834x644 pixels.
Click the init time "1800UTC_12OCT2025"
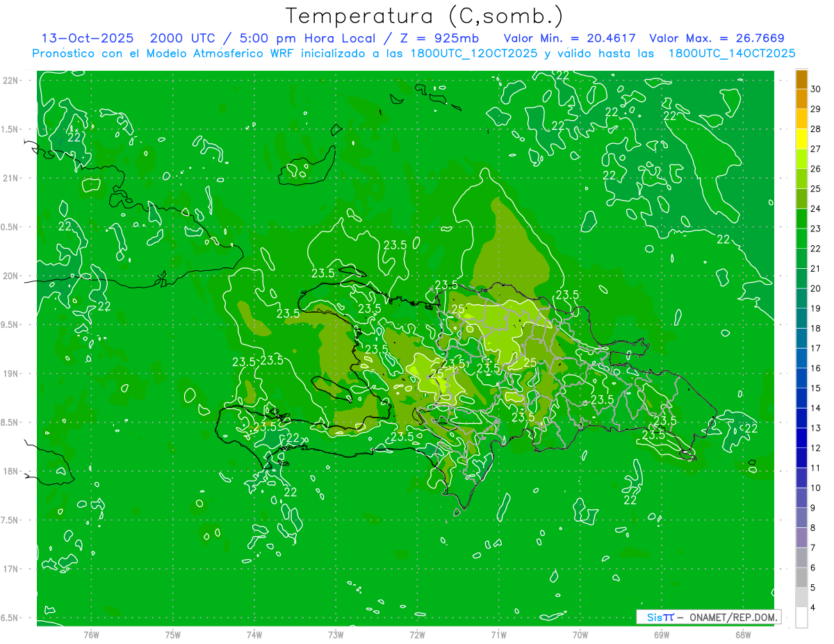tap(474, 53)
